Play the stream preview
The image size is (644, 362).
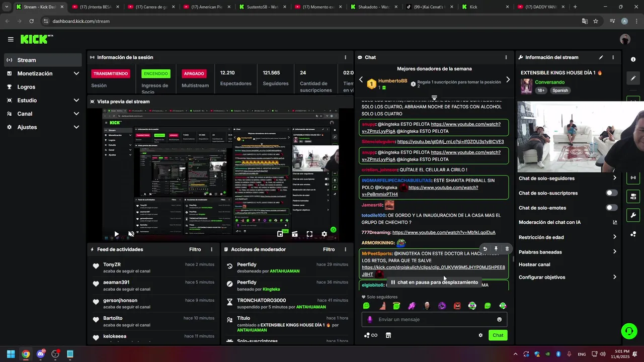117,234
